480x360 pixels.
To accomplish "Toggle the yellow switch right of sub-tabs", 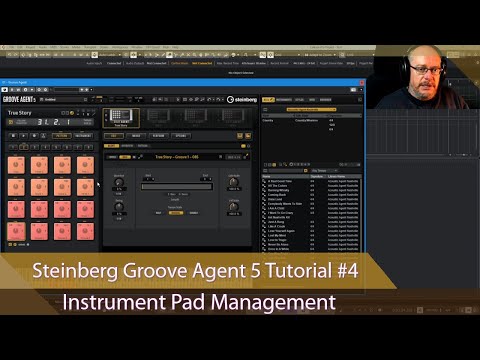I will 243,146.
